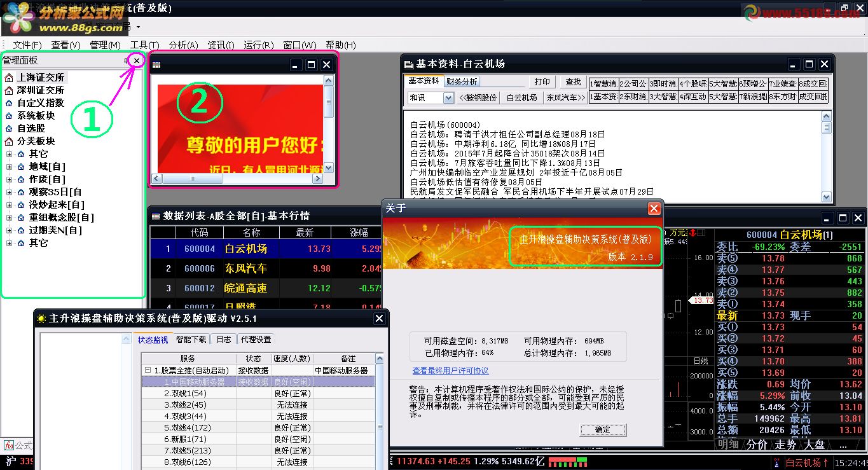Switch to 大盘 tab in quote panel

tap(815, 445)
